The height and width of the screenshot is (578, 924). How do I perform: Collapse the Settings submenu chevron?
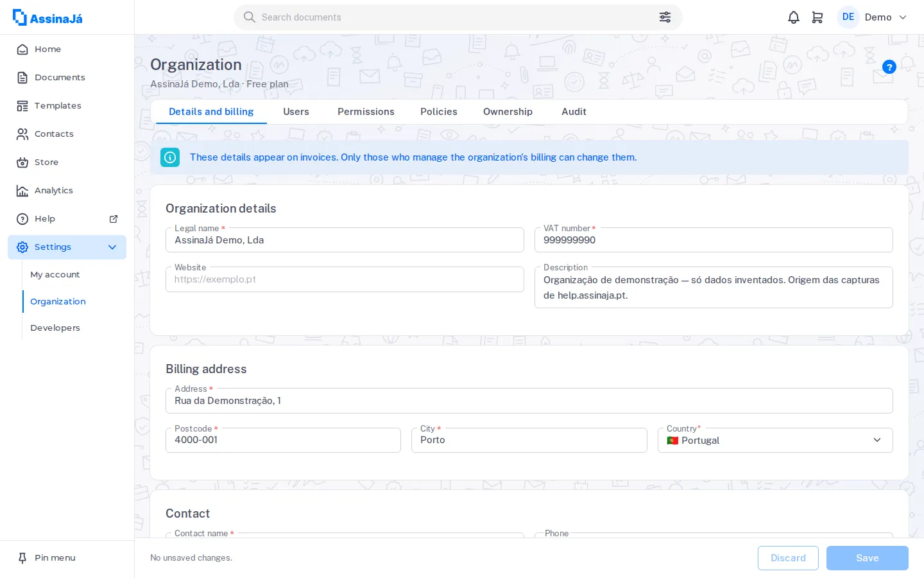click(x=112, y=247)
